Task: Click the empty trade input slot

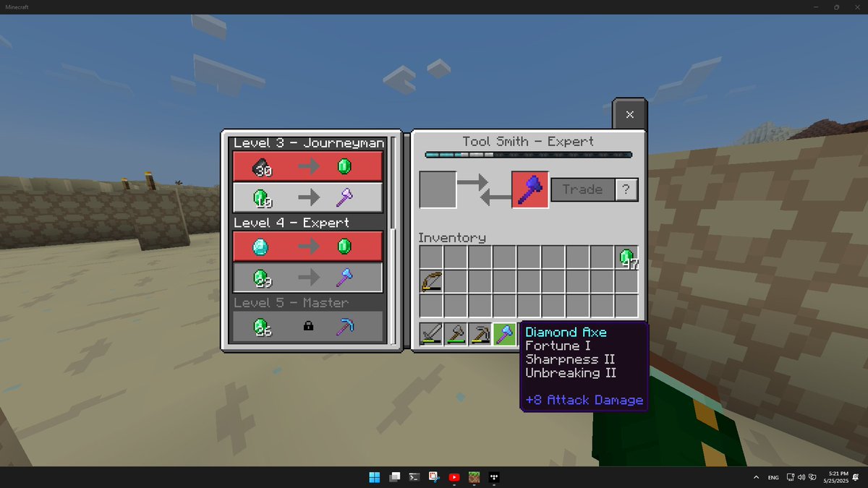Action: (x=438, y=190)
